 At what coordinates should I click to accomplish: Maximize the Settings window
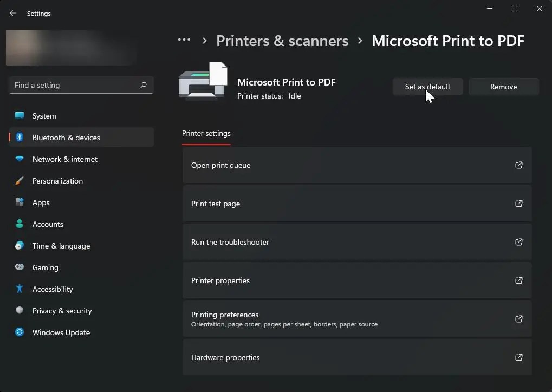click(514, 9)
